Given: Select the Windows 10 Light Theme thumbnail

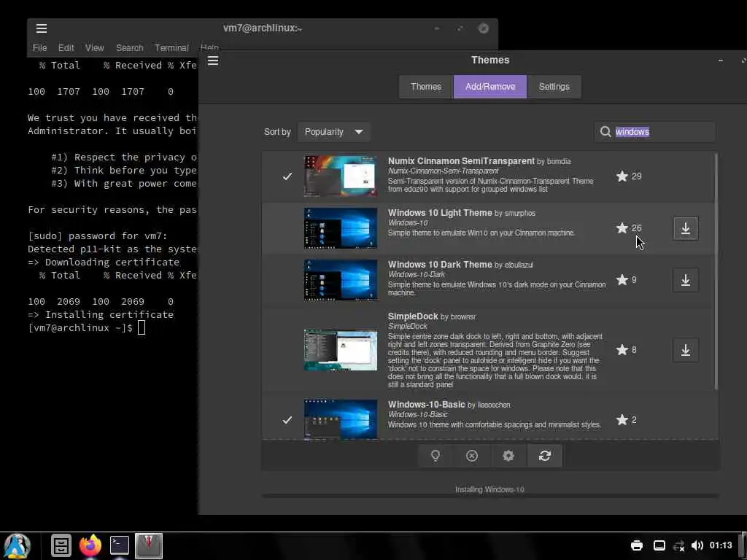Looking at the screenshot, I should [341, 228].
